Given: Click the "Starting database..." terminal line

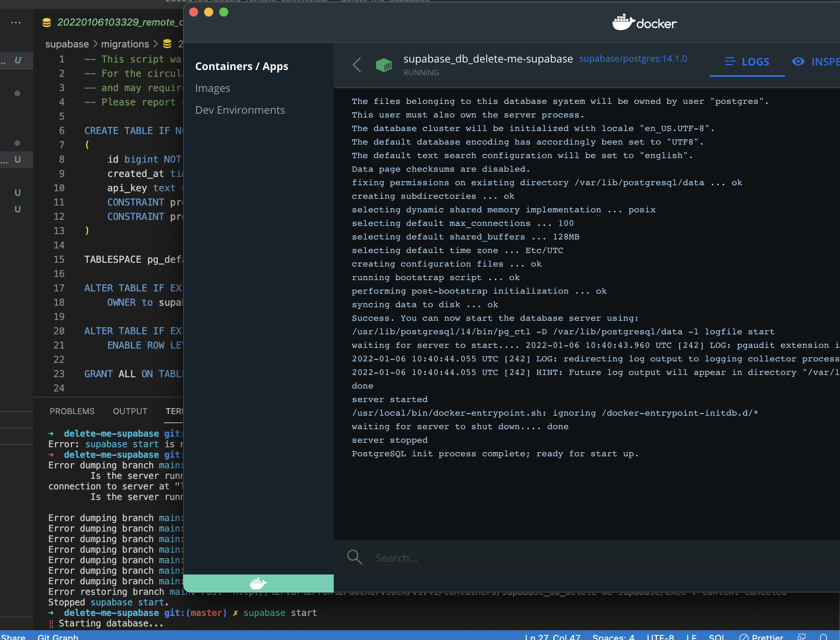Looking at the screenshot, I should (111, 623).
